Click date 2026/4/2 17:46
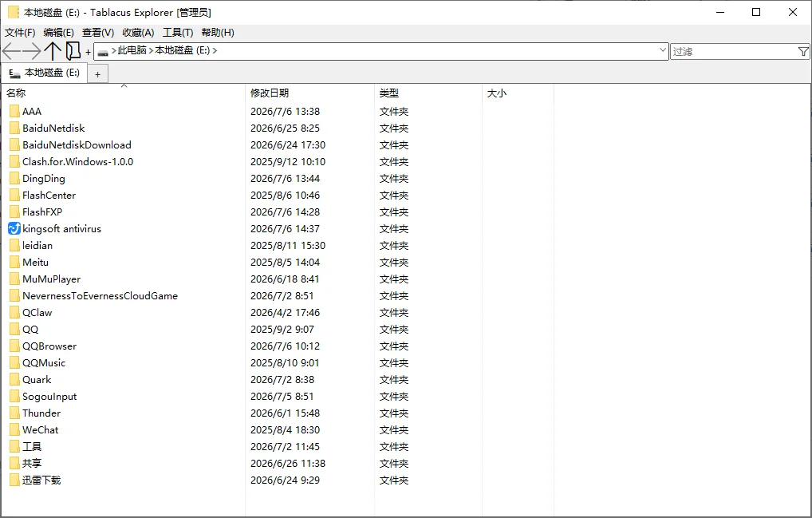Viewport: 812px width, 518px height. tap(286, 312)
